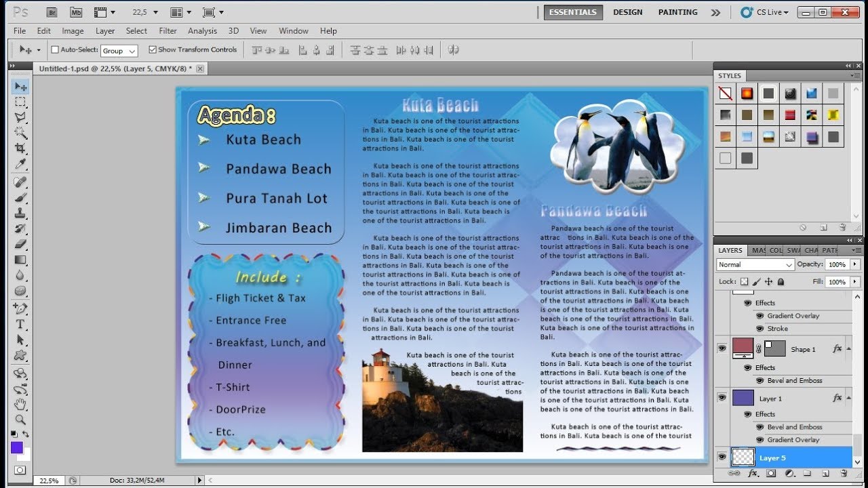Select the Crop tool
Screen dimensions: 868x488
click(x=20, y=149)
